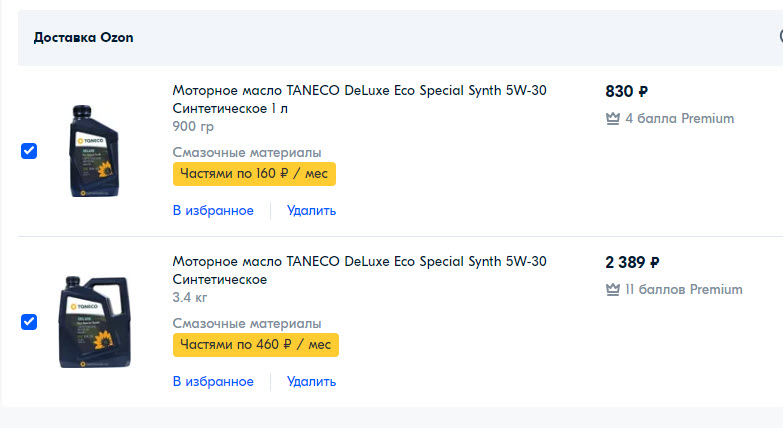Click the crown icon beside 4 балла Premium
This screenshot has width=783, height=428.
point(613,118)
